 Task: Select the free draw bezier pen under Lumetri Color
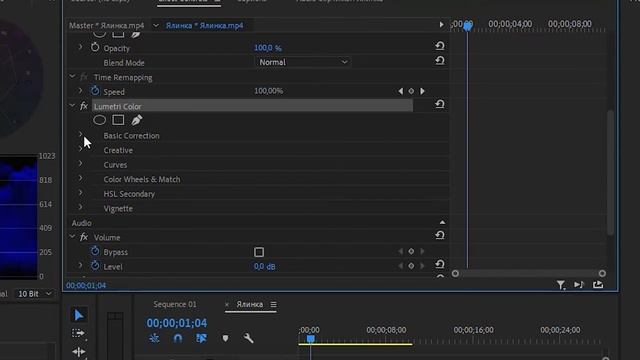tap(137, 120)
